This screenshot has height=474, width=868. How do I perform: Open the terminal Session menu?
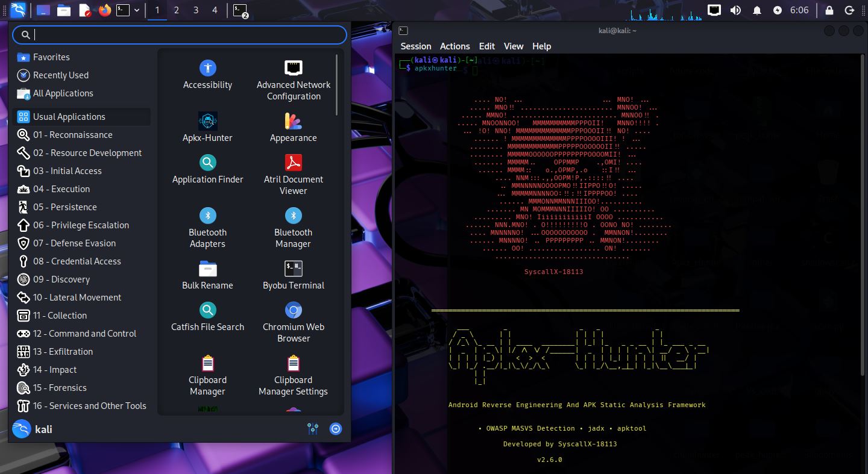[x=416, y=46]
